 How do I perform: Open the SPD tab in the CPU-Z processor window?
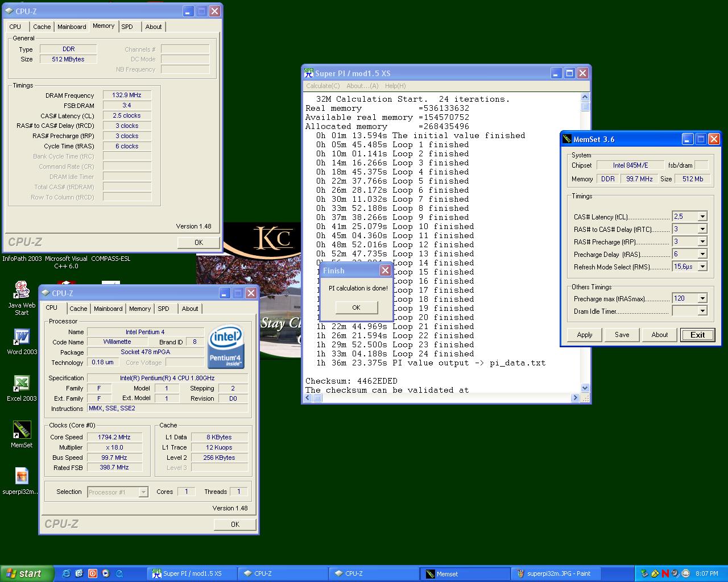(x=164, y=309)
